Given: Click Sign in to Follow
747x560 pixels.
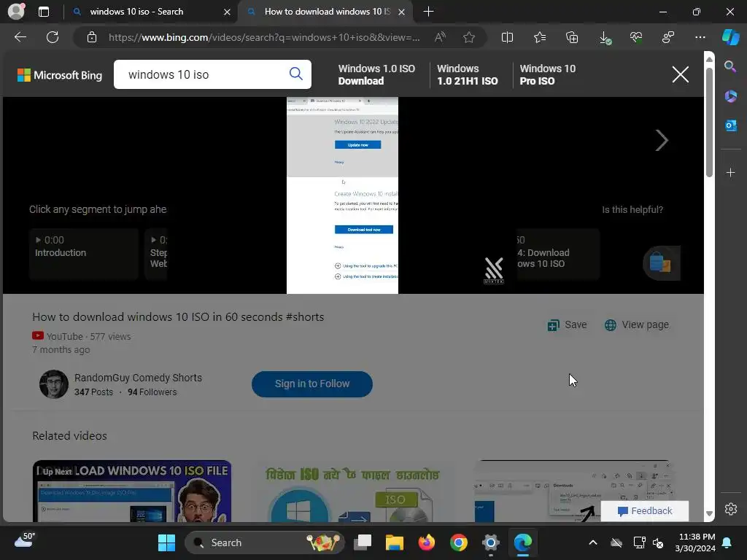Looking at the screenshot, I should pyautogui.click(x=312, y=384).
